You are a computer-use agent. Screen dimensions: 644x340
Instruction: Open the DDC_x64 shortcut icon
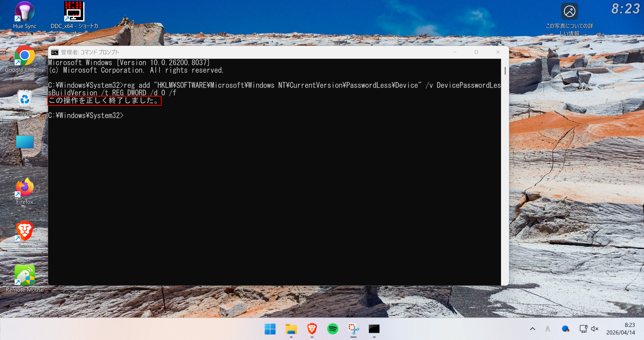tap(74, 12)
